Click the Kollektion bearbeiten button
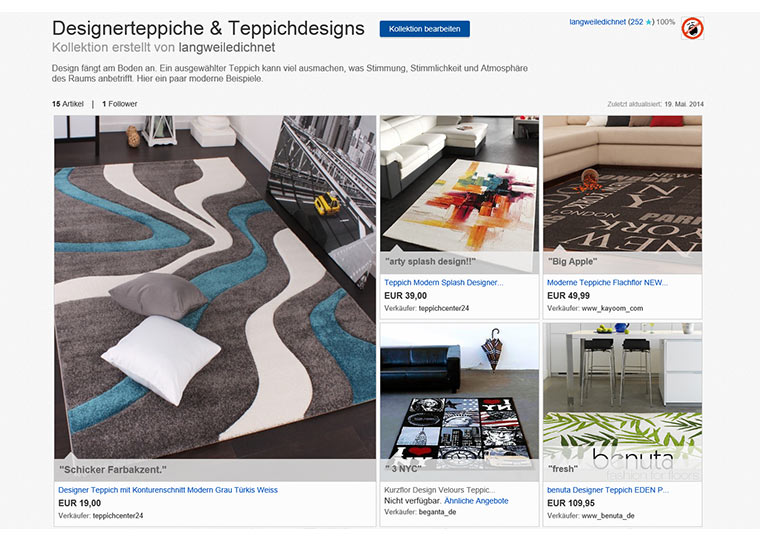This screenshot has width=760, height=542. (x=425, y=29)
